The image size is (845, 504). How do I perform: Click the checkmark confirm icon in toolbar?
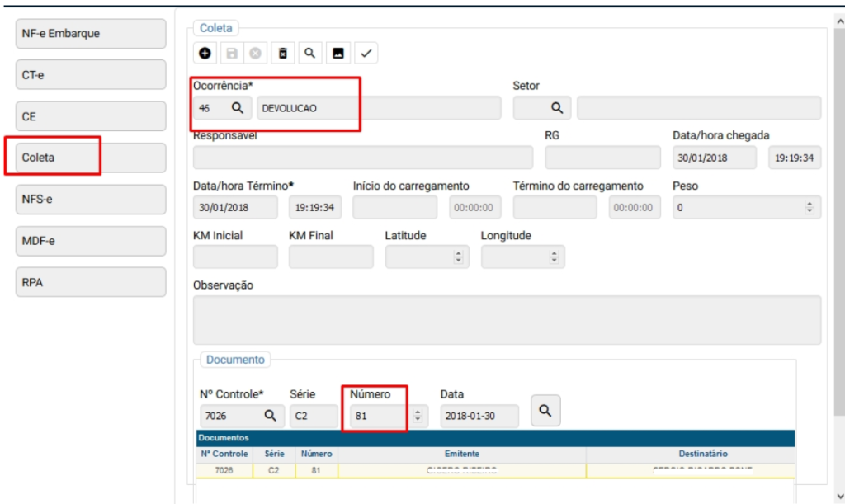point(366,54)
